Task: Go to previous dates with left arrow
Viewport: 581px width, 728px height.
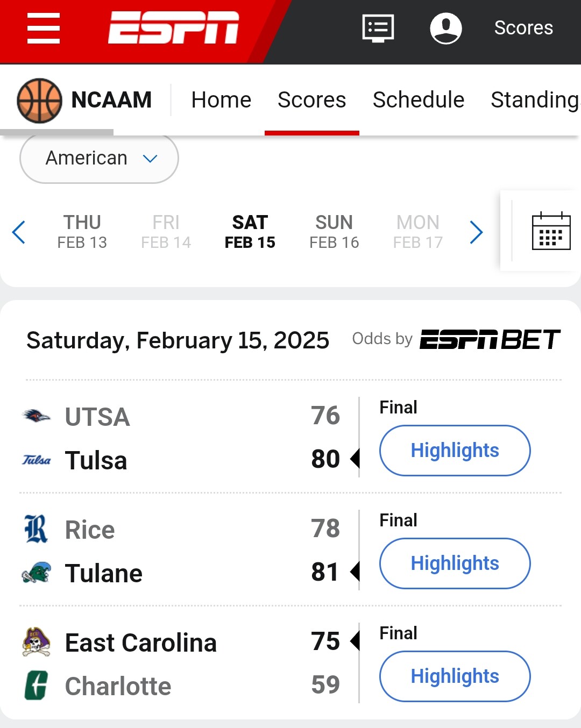Action: pos(19,232)
